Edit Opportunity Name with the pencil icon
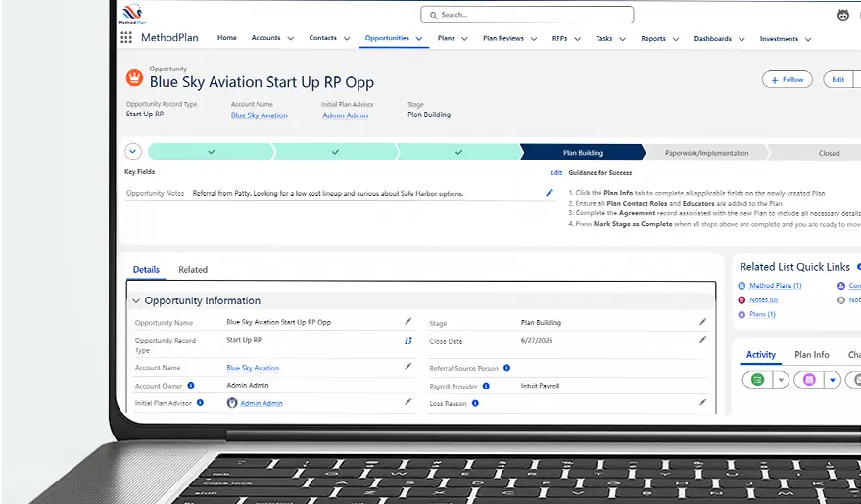The height and width of the screenshot is (504, 861). (408, 321)
